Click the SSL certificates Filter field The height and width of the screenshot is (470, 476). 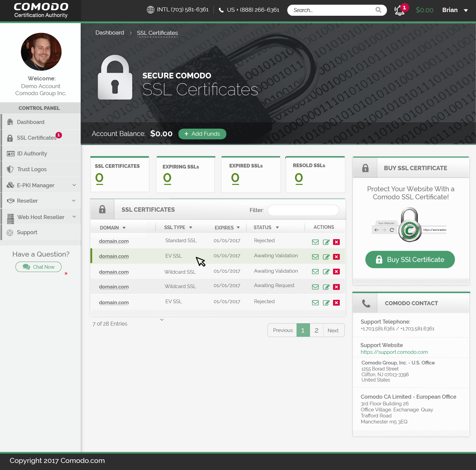[303, 210]
